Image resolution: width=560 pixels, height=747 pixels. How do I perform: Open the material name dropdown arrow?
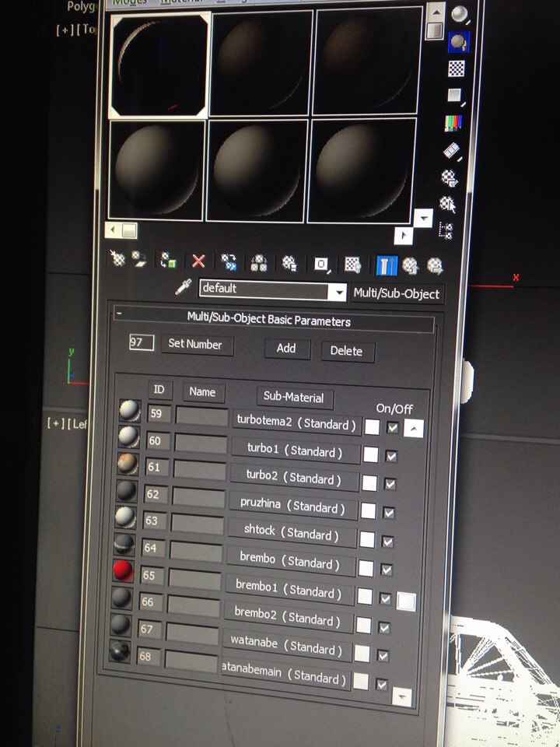point(338,292)
